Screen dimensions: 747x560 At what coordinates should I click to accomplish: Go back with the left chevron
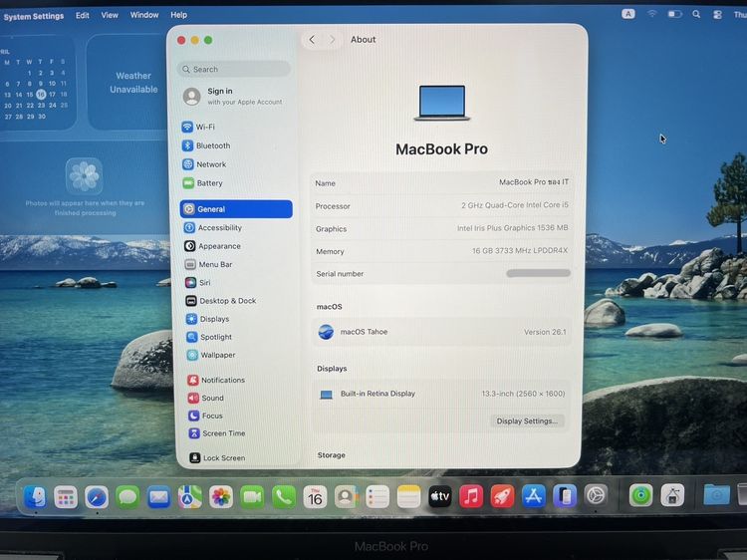[x=312, y=40]
